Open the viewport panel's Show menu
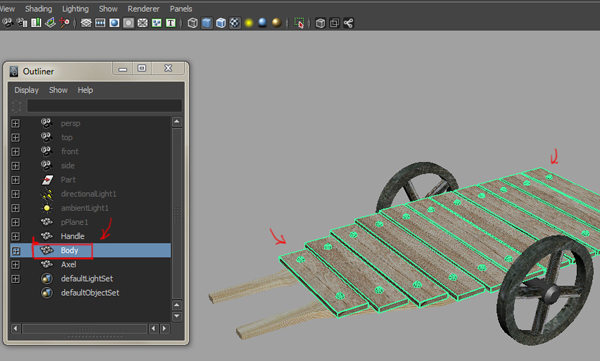The image size is (600, 361). [108, 9]
